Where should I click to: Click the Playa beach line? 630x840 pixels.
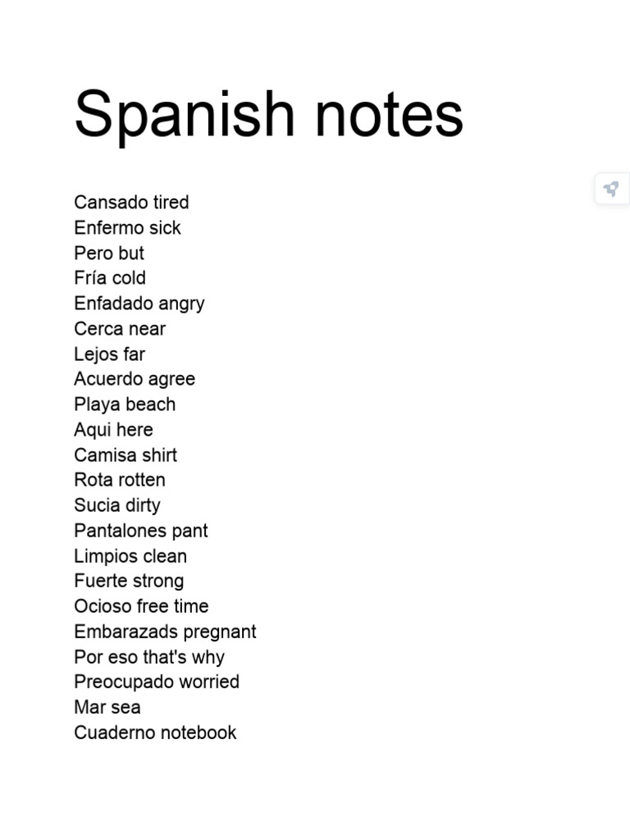coord(125,404)
